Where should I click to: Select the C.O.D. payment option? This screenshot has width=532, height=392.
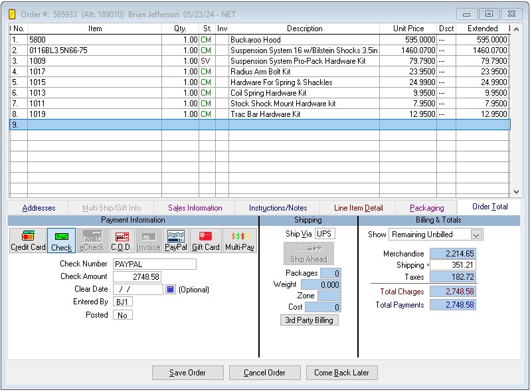coord(122,241)
